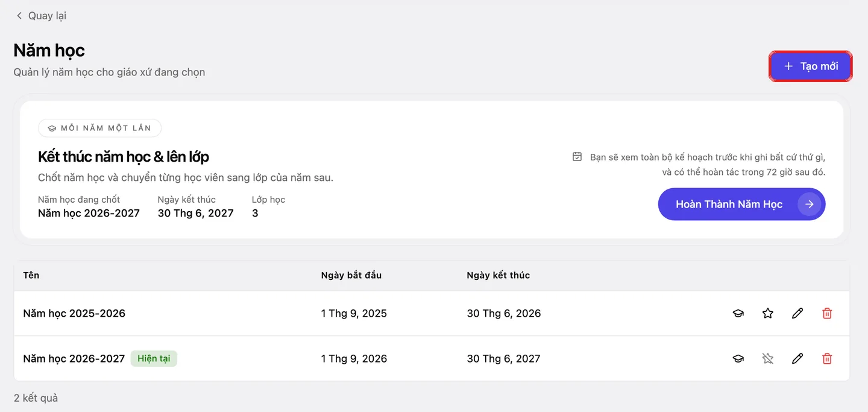Click the Ngày kết thúc column header

coord(498,275)
